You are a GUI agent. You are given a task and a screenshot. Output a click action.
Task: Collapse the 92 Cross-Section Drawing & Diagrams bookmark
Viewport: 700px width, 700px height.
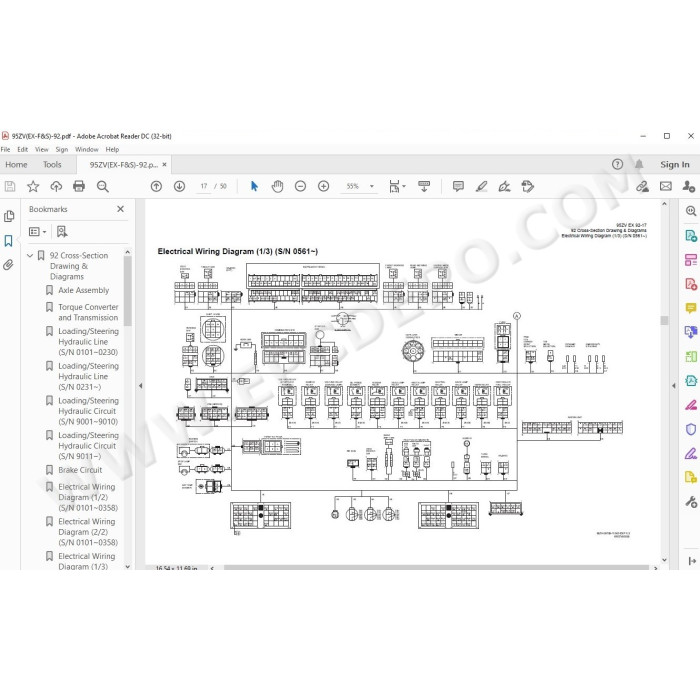coord(30,255)
